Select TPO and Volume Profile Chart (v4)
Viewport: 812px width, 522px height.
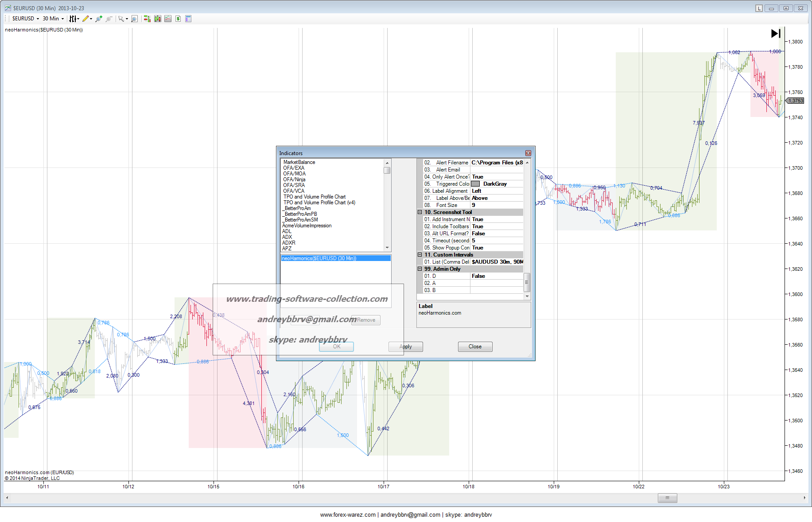coord(319,203)
